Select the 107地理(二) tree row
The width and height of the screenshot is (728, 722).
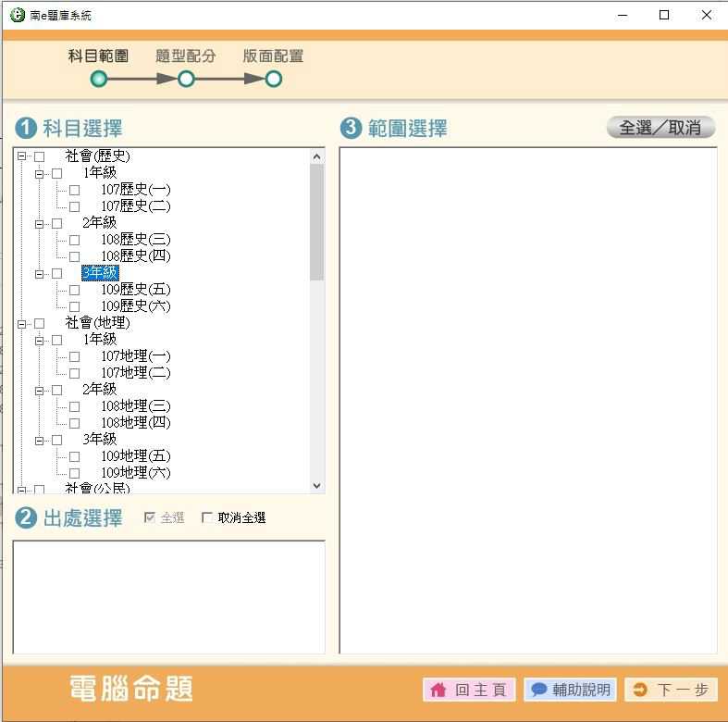pyautogui.click(x=136, y=373)
